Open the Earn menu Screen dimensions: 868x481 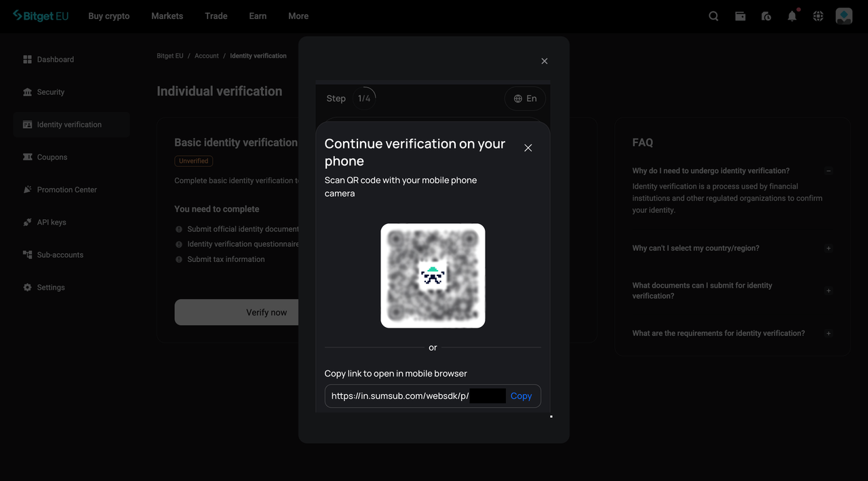[258, 16]
